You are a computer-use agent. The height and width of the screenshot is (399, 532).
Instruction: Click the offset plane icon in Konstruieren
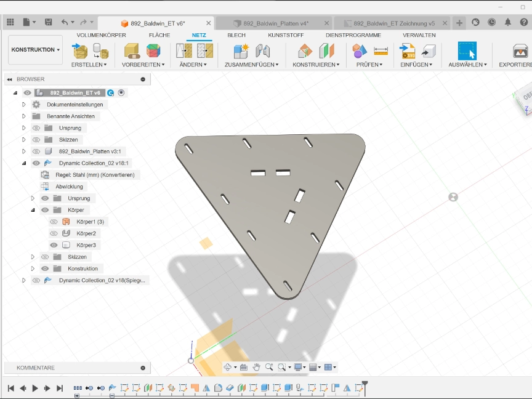click(305, 51)
